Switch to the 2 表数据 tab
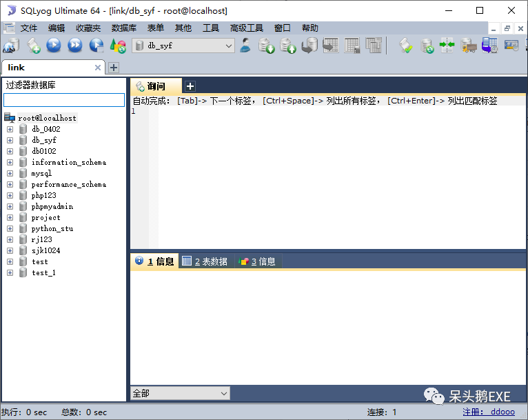 point(205,261)
